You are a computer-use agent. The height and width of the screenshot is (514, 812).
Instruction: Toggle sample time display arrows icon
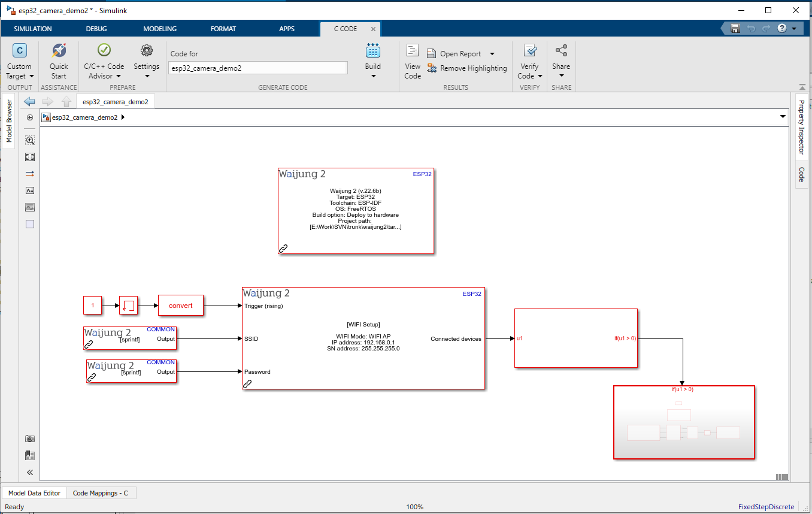[30, 174]
